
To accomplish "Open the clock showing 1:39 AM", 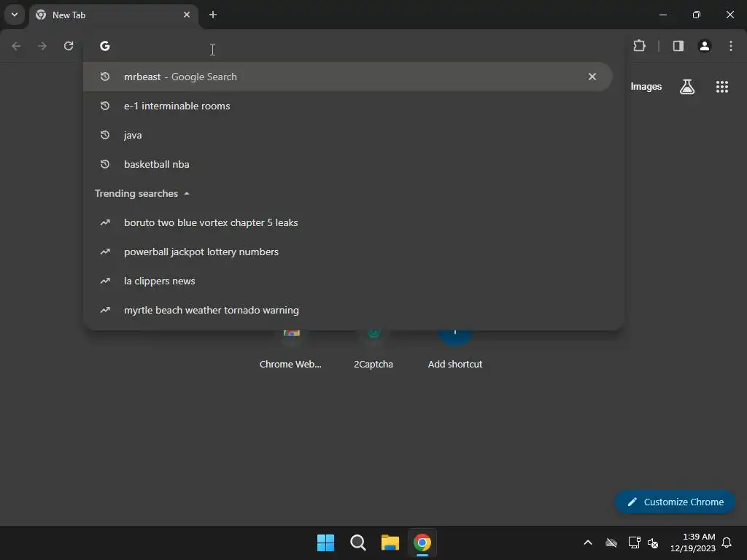I will (693, 542).
